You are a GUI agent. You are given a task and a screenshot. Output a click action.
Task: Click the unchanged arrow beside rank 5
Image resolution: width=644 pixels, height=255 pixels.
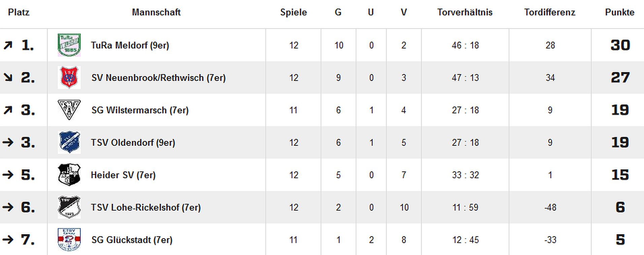[x=8, y=175]
